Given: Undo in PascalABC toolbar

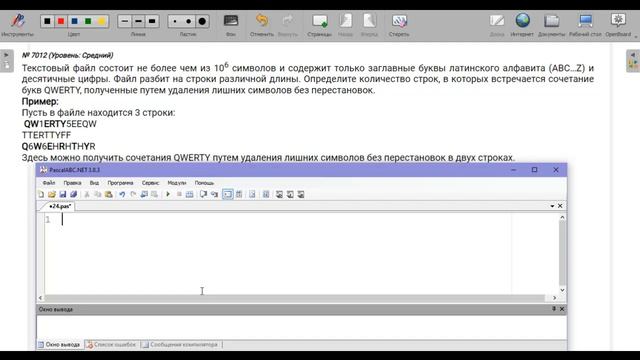Looking at the screenshot, I should (122, 194).
